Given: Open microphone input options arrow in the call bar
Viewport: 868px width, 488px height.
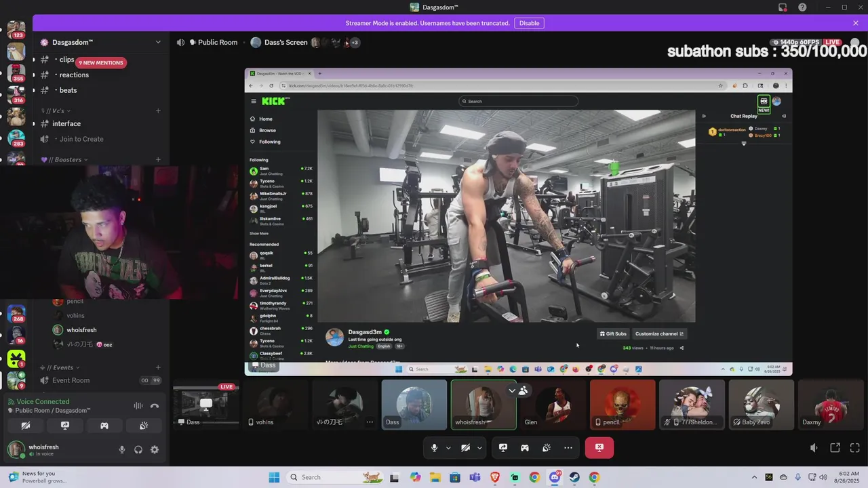Looking at the screenshot, I should pyautogui.click(x=448, y=447).
